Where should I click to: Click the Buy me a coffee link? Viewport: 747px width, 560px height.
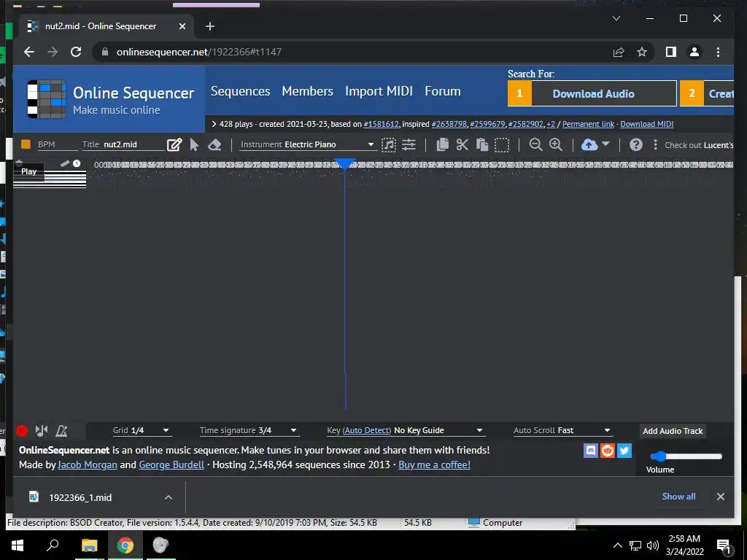(x=434, y=464)
